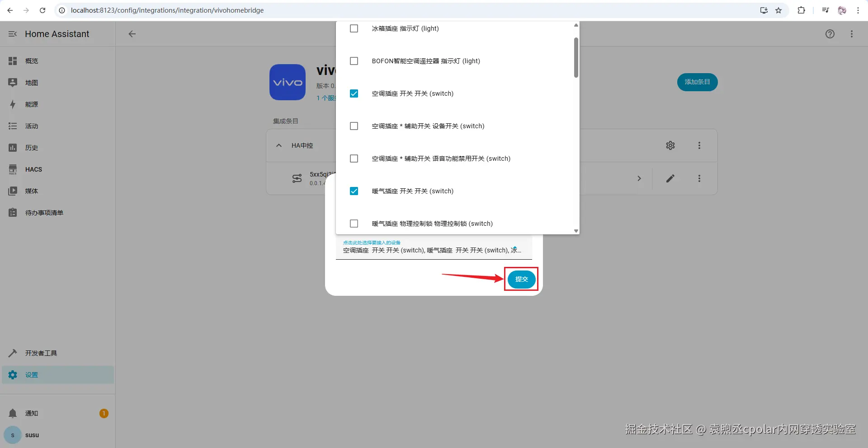868x448 pixels.
Task: Collapse the Home Assistant sidebar menu icon
Action: (x=13, y=34)
